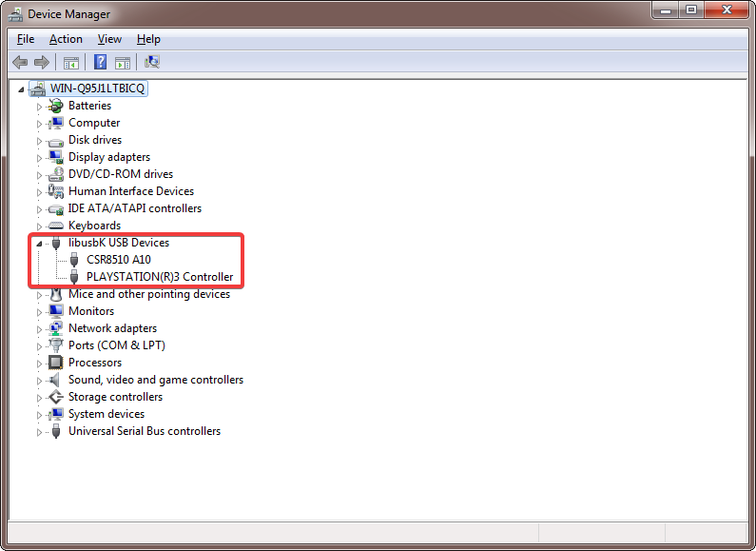The image size is (756, 551).
Task: Click the Computer category icon
Action: [x=56, y=123]
